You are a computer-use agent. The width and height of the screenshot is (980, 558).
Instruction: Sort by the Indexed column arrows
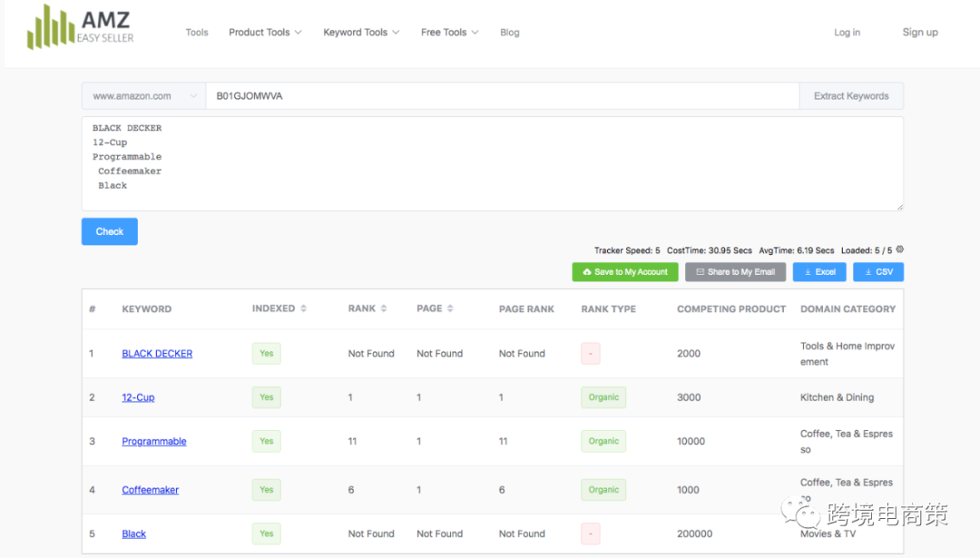click(x=303, y=308)
